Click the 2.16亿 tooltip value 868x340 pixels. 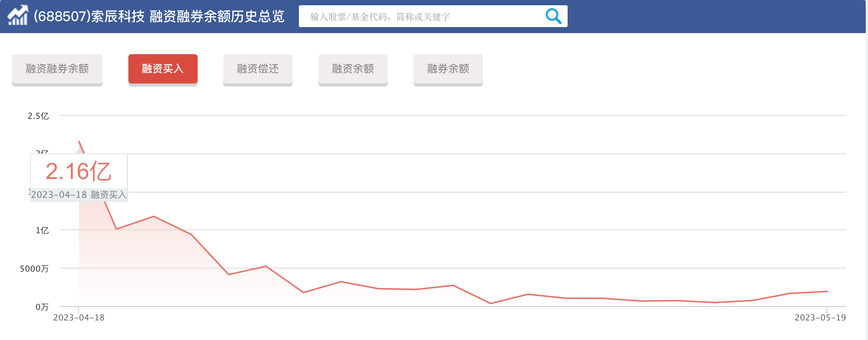(78, 172)
